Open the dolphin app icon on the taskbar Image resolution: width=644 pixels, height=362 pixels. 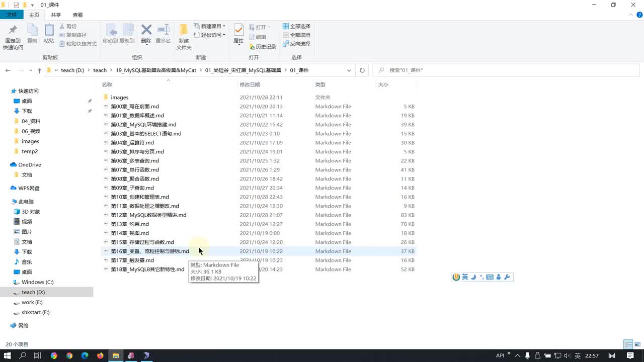[146, 355]
